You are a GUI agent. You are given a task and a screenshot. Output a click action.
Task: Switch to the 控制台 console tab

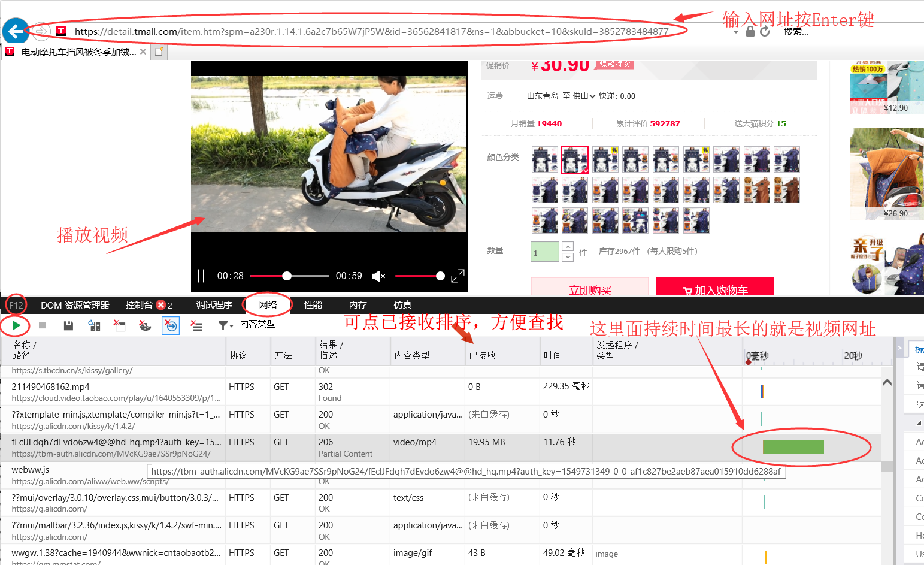(140, 305)
